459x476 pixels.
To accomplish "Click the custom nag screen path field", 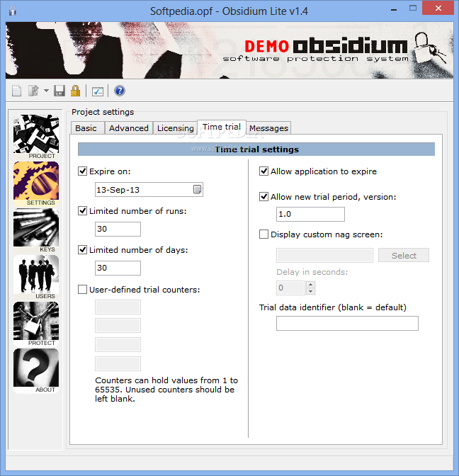I will [324, 255].
